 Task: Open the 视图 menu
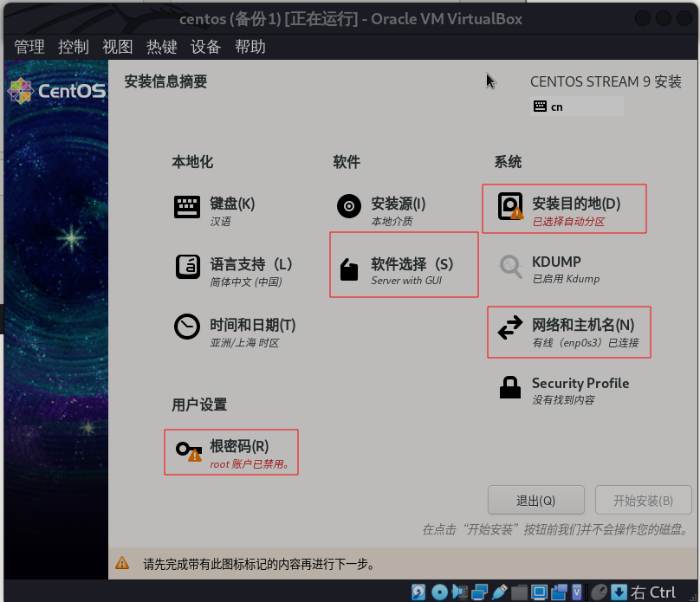click(118, 47)
